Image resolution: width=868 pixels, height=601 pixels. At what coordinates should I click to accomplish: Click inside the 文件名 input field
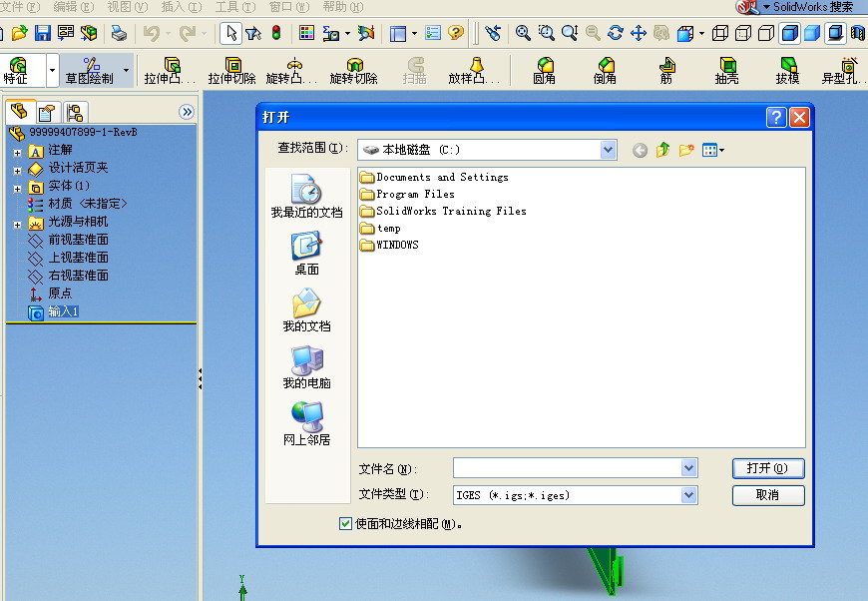[x=567, y=468]
